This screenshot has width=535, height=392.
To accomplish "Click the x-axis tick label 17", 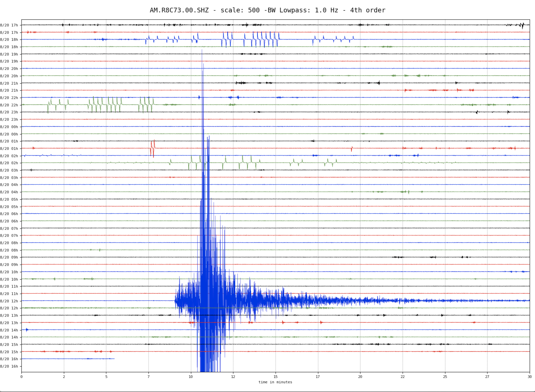I will (318, 377).
